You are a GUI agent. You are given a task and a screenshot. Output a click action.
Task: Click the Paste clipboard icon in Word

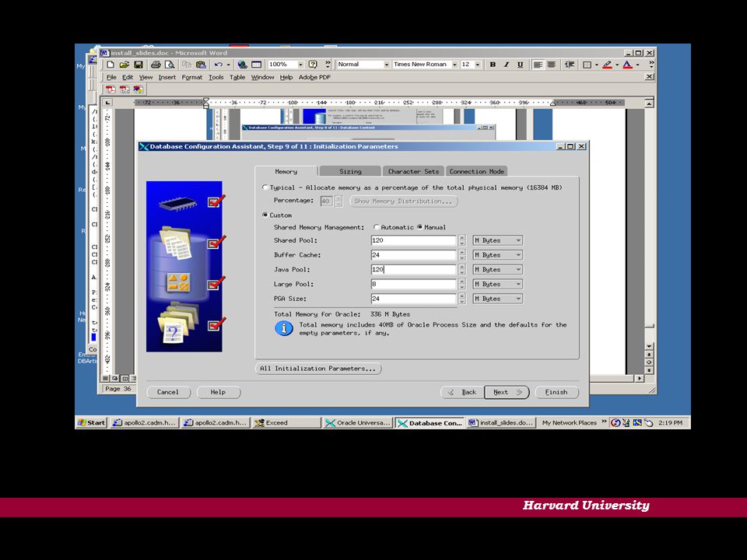(x=201, y=65)
